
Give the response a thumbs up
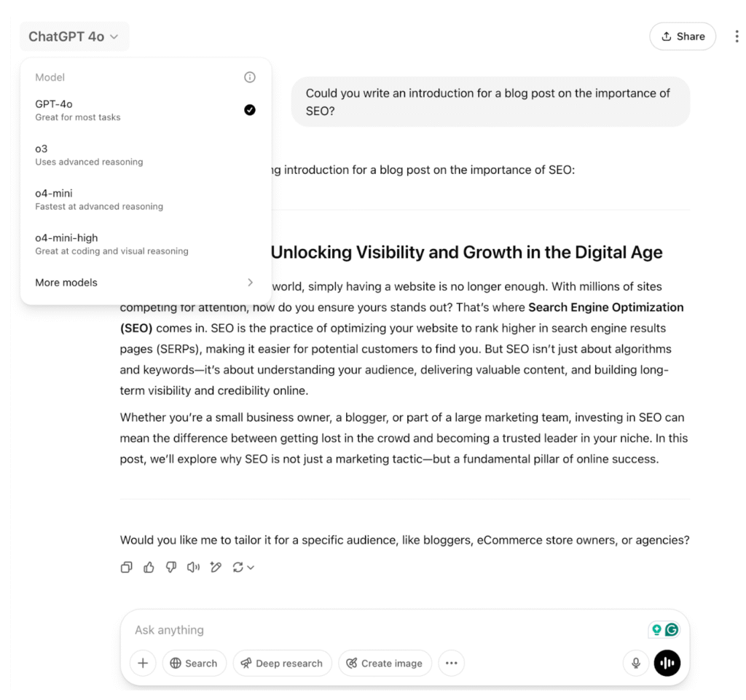(x=149, y=567)
